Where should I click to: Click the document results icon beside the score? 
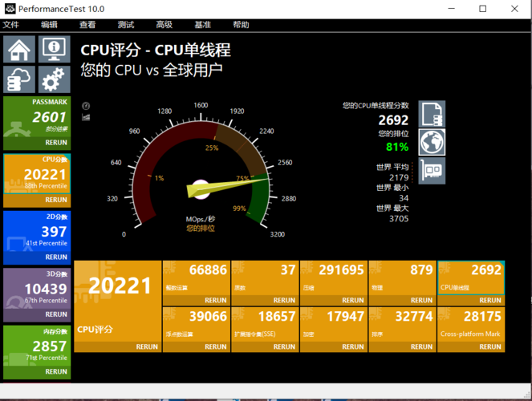pyautogui.click(x=432, y=114)
